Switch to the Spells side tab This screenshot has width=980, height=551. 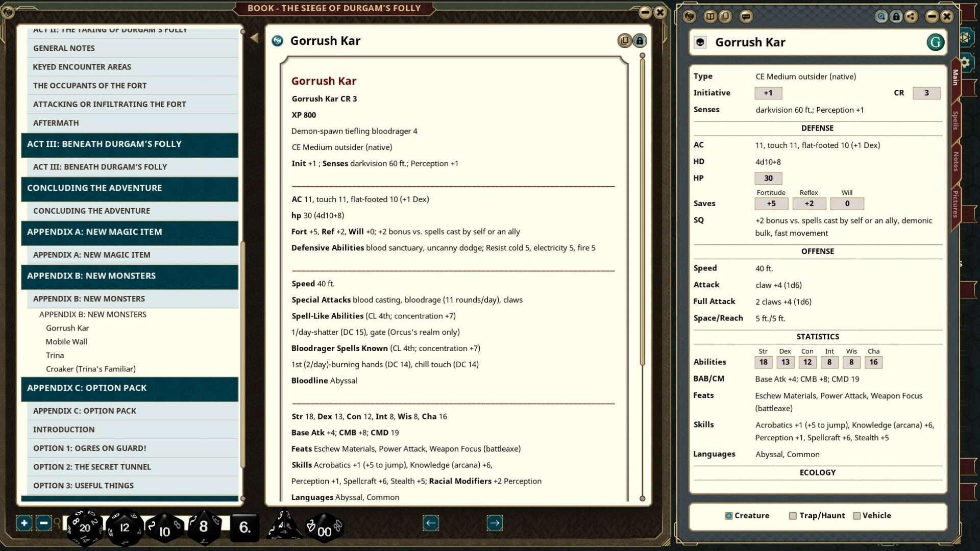tap(955, 120)
